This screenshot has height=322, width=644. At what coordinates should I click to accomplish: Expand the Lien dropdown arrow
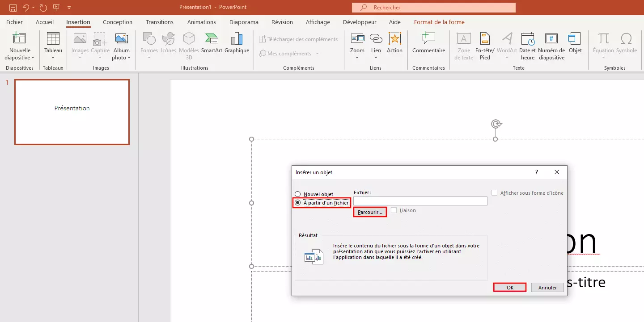[x=376, y=58]
